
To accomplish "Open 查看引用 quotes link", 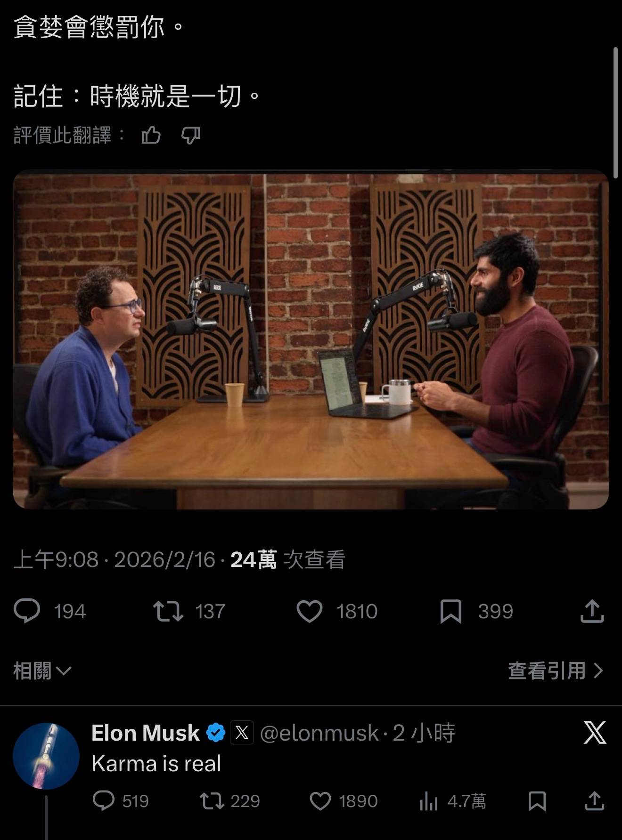I will click(x=556, y=670).
